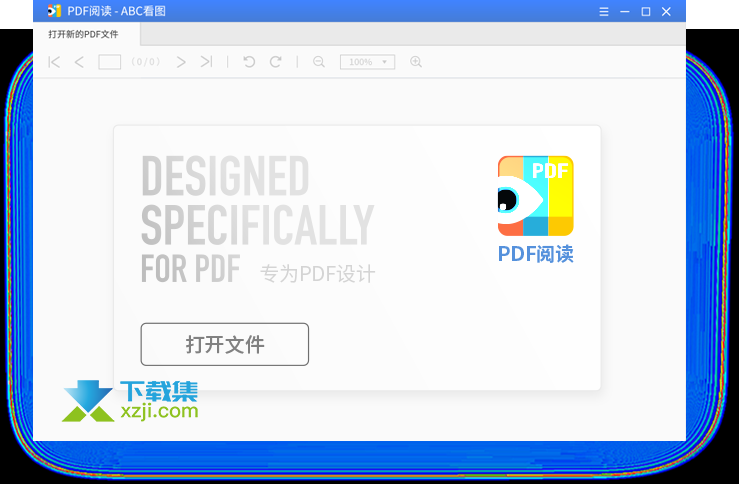Open the hamburger menu in title bar

tap(604, 11)
